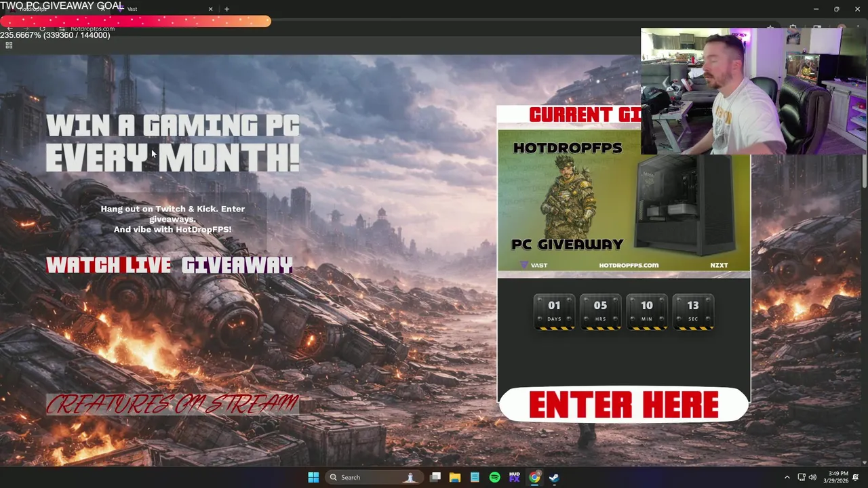Open Task View from taskbar

[x=435, y=477]
